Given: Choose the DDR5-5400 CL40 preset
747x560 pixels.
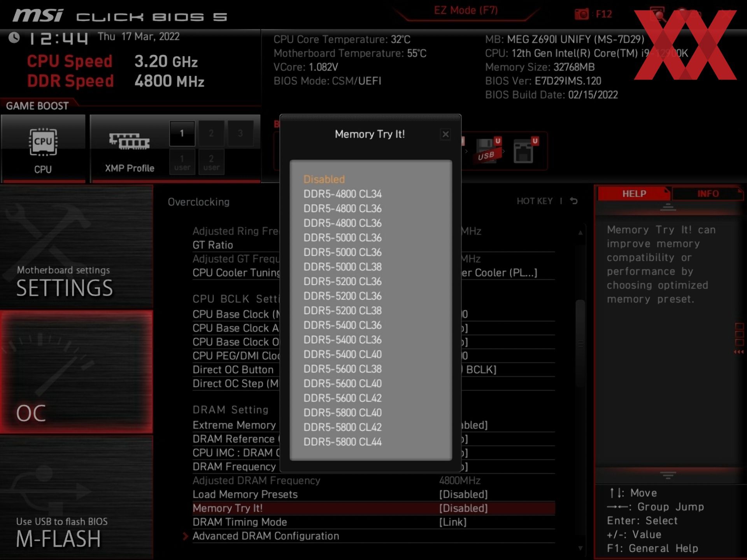Looking at the screenshot, I should 342,354.
